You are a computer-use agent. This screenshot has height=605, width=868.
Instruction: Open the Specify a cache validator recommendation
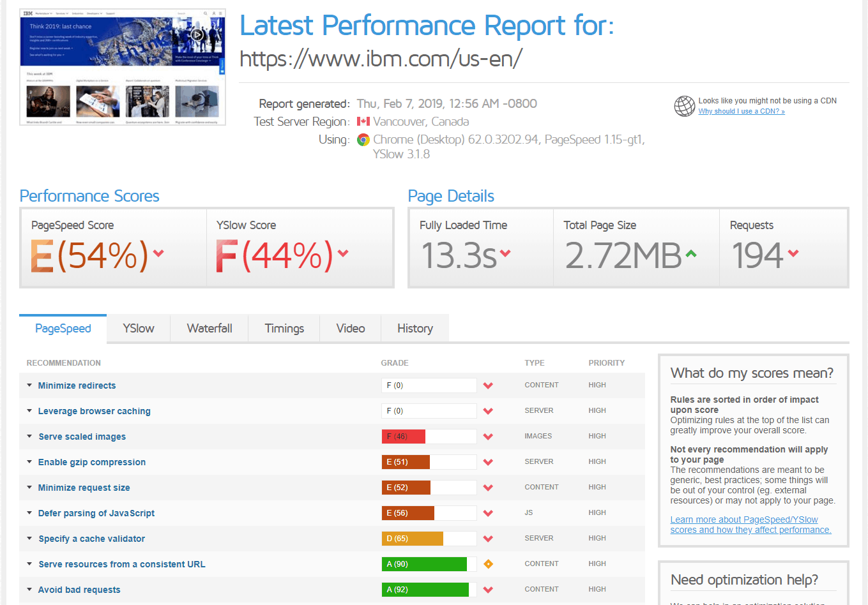pos(91,539)
